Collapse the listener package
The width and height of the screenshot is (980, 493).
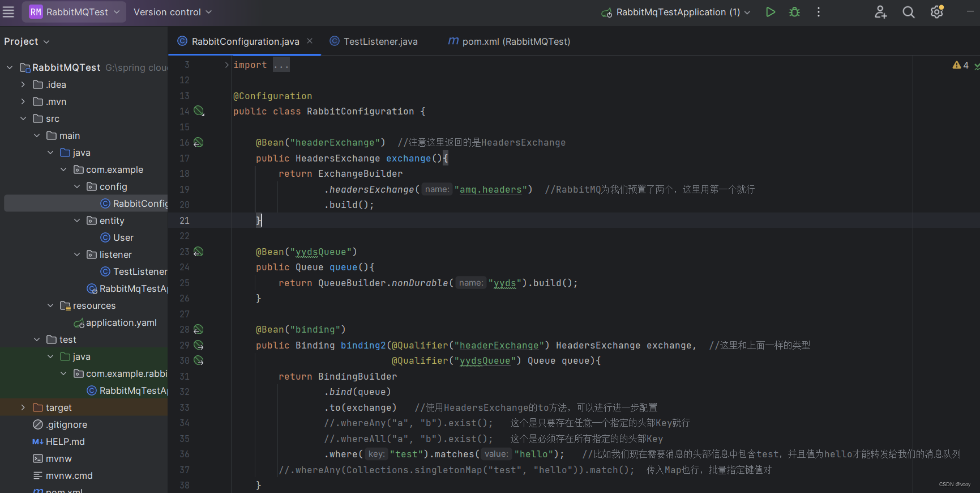tap(78, 254)
